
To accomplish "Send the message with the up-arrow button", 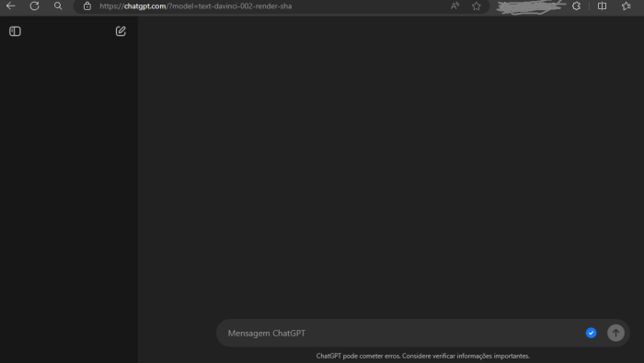I will pyautogui.click(x=615, y=333).
